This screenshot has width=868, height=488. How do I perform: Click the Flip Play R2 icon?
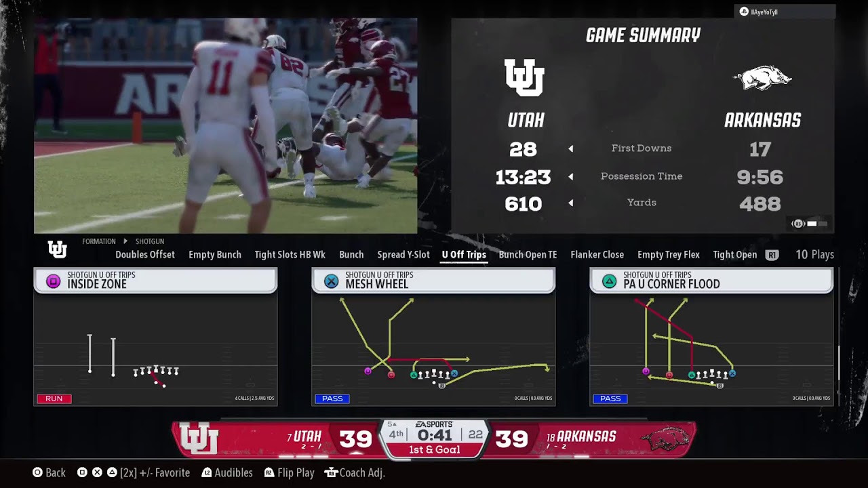click(269, 472)
